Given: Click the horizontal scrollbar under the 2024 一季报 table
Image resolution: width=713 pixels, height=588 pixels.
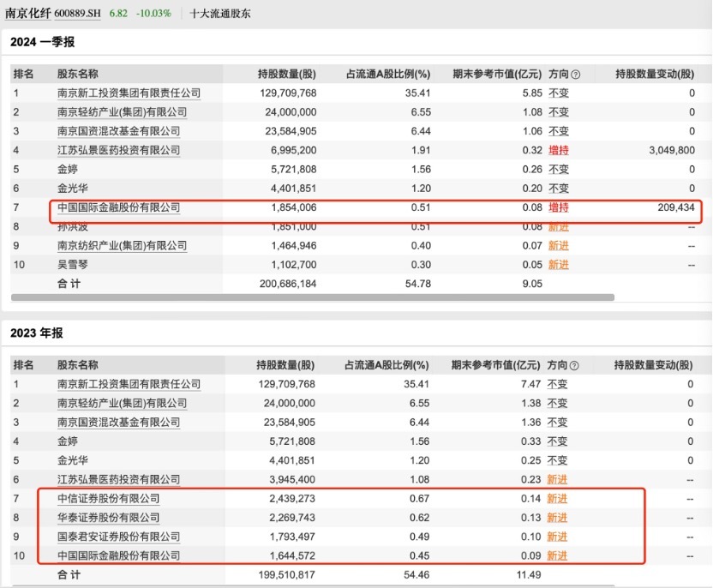Looking at the screenshot, I should click(313, 297).
